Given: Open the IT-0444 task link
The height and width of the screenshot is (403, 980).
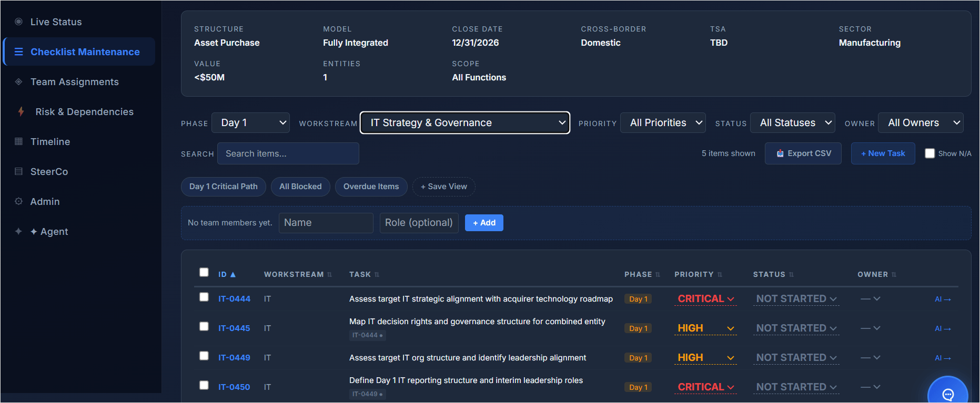Looking at the screenshot, I should (234, 298).
